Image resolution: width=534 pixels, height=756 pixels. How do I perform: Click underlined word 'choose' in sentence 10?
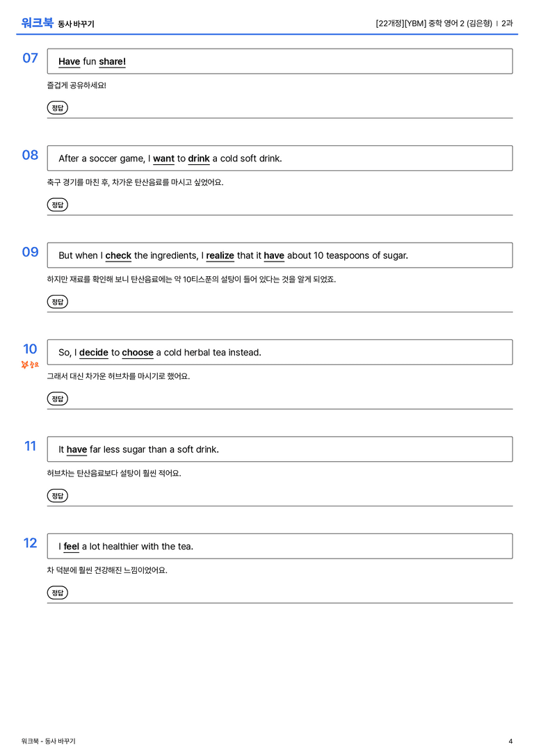click(138, 353)
